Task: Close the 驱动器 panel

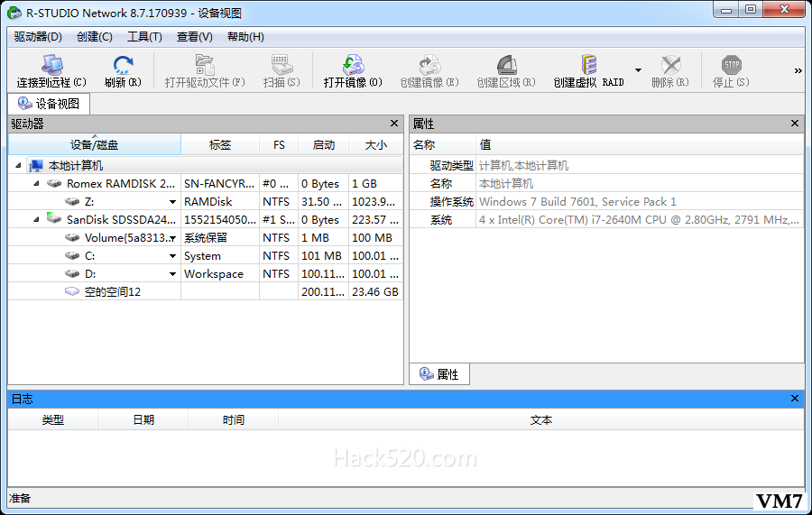Action: [394, 124]
